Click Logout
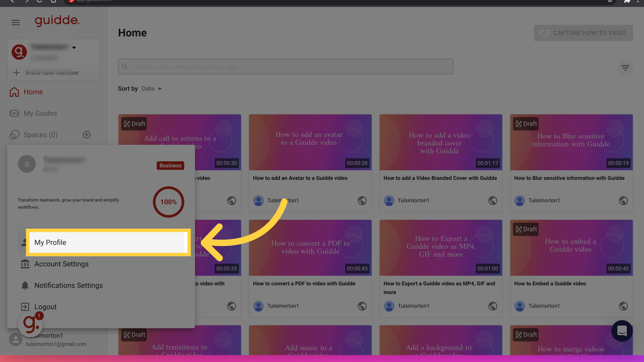644x362 pixels. coord(45,307)
